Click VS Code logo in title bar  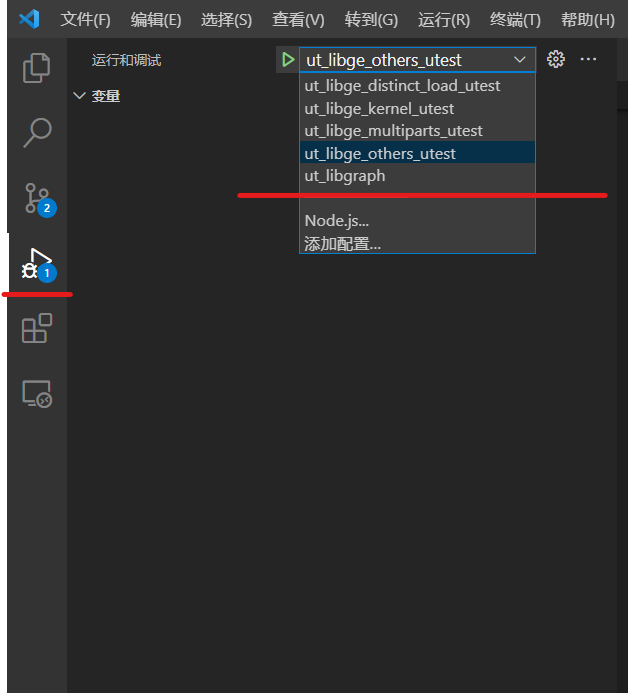pos(29,19)
